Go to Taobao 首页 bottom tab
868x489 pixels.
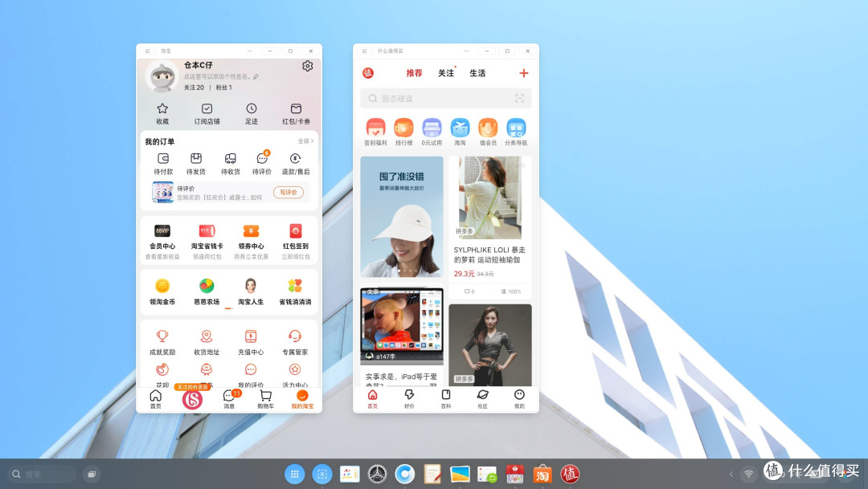156,399
